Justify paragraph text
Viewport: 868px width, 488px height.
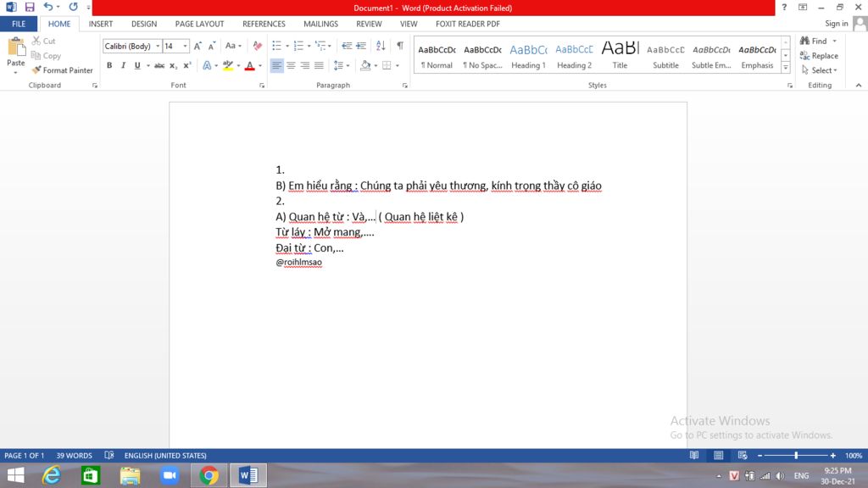pos(319,66)
